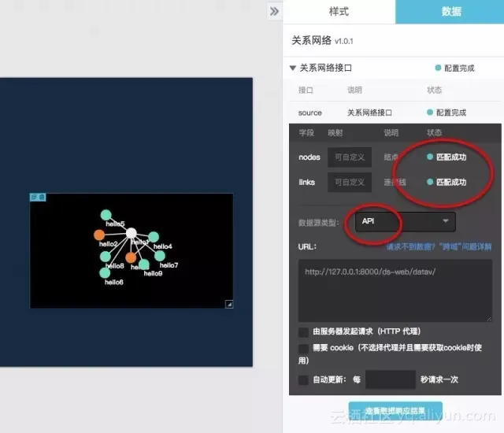This screenshot has width=504, height=433.
Task: Edit the links mapping field
Action: [x=350, y=182]
